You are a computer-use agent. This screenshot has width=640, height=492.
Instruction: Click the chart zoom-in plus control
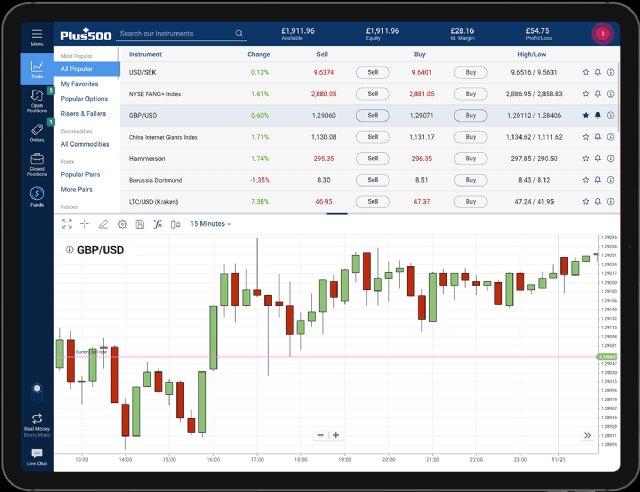click(x=336, y=435)
